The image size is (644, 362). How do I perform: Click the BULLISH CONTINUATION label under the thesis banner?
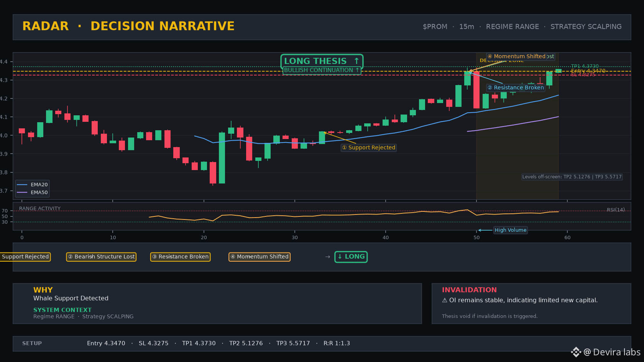(x=322, y=70)
